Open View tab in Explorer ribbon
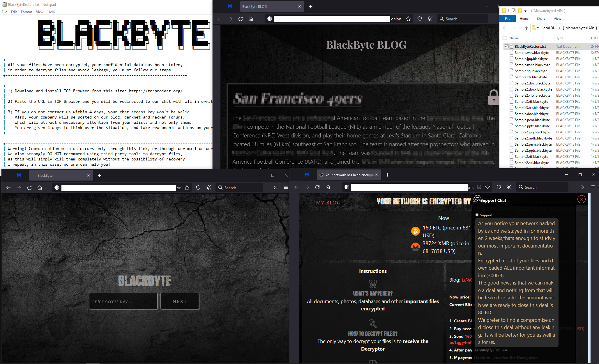This screenshot has width=599, height=364. [x=557, y=19]
